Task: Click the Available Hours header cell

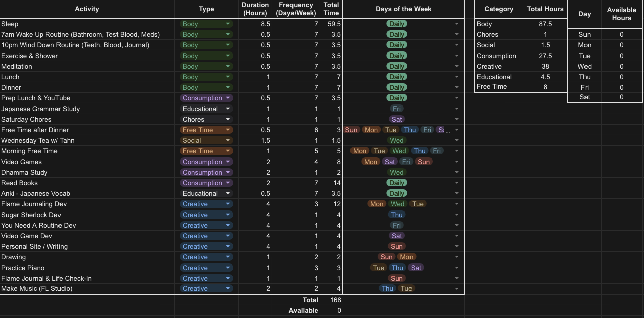Action: click(x=621, y=14)
